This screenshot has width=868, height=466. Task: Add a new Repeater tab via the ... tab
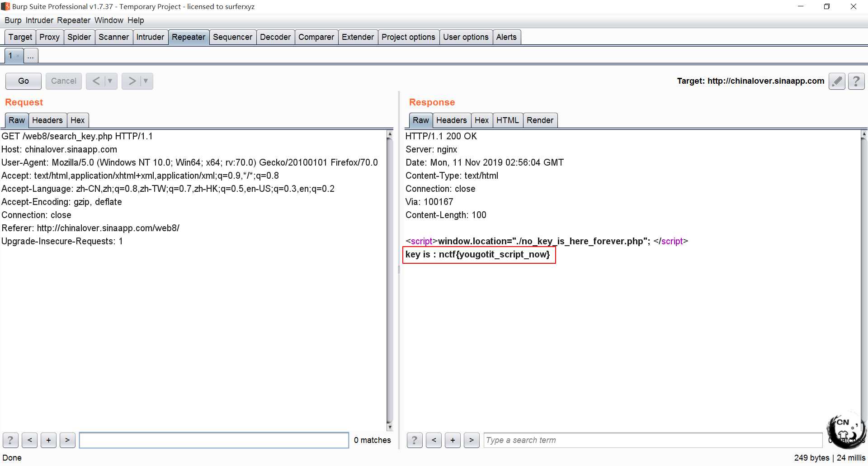[x=31, y=56]
